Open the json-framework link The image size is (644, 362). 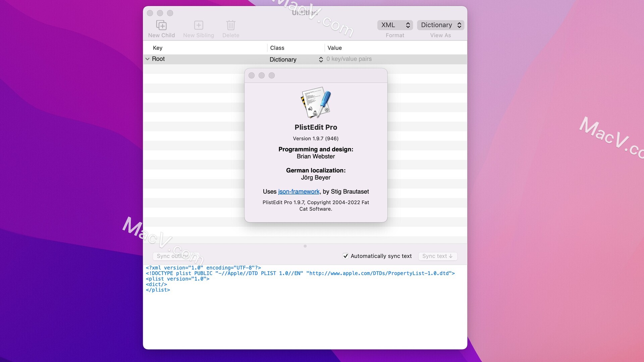299,191
